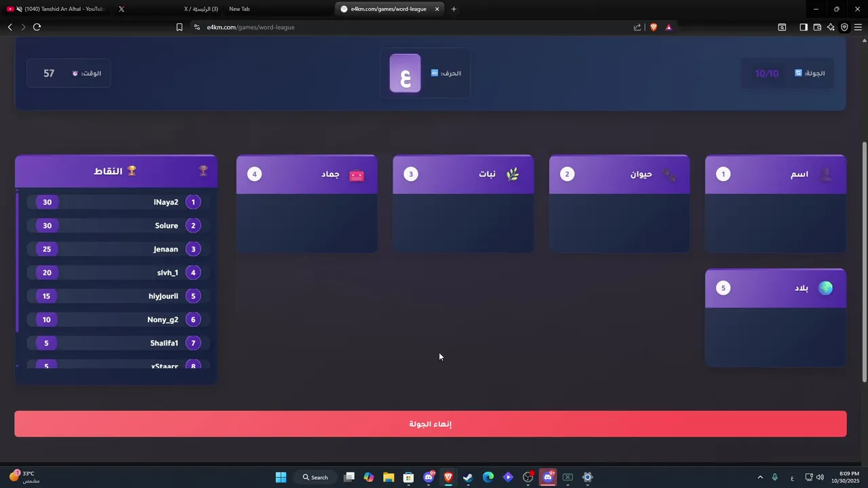Viewport: 868px width, 488px height.
Task: Click the plant icon on the نبات card
Action: [513, 175]
